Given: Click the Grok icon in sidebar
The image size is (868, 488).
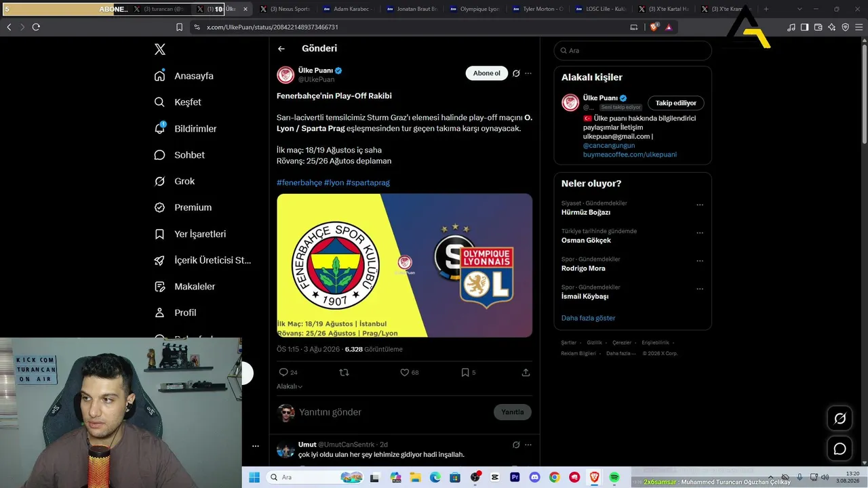Looking at the screenshot, I should (160, 181).
